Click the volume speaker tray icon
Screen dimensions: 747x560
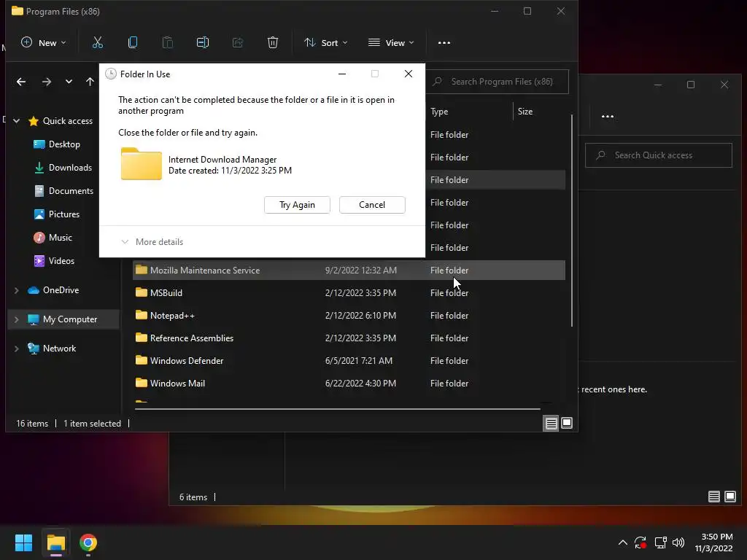(678, 542)
